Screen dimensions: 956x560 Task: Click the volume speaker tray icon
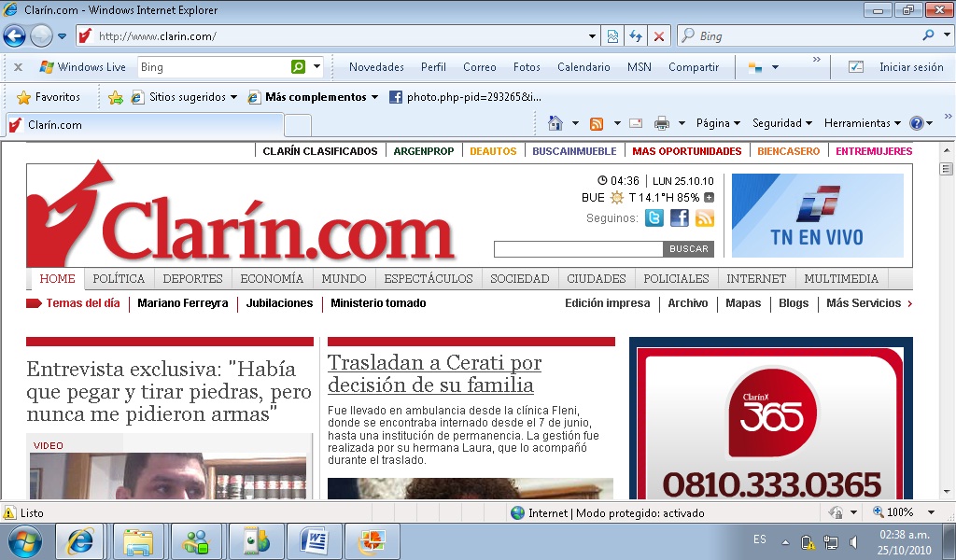[x=853, y=541]
